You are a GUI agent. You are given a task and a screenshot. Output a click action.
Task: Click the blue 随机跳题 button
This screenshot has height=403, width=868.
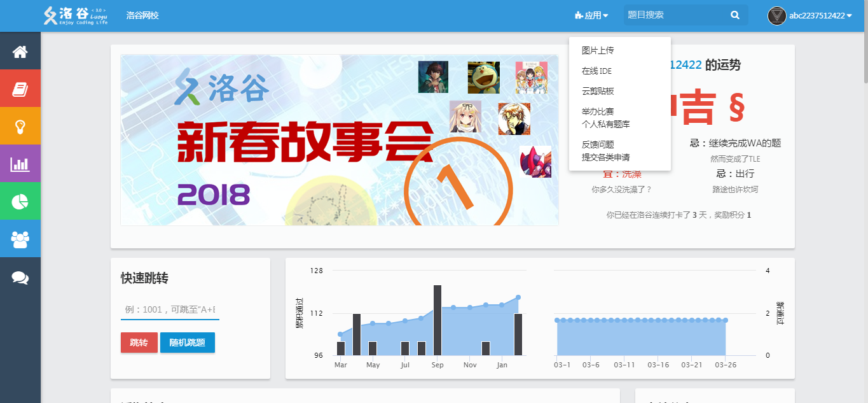[188, 343]
